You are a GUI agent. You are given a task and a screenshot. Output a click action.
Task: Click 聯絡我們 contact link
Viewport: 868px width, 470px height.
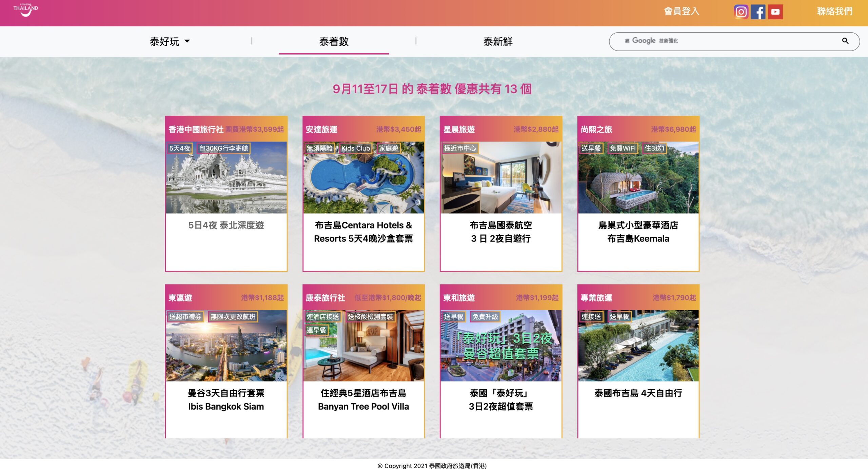[835, 12]
